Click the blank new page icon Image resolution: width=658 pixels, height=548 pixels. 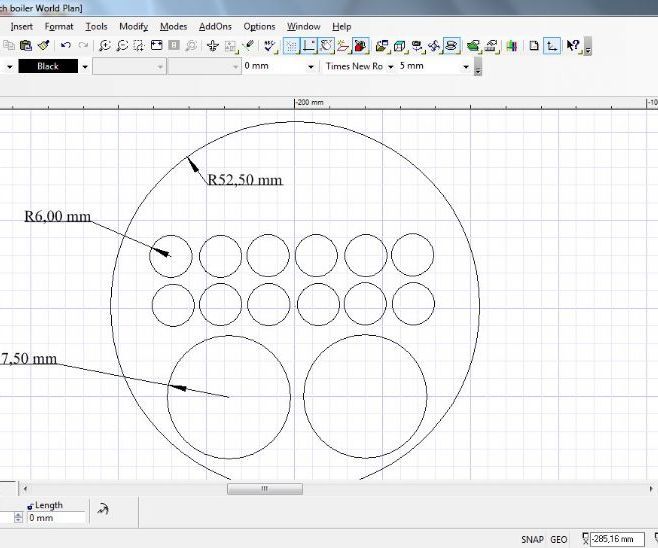coord(534,45)
